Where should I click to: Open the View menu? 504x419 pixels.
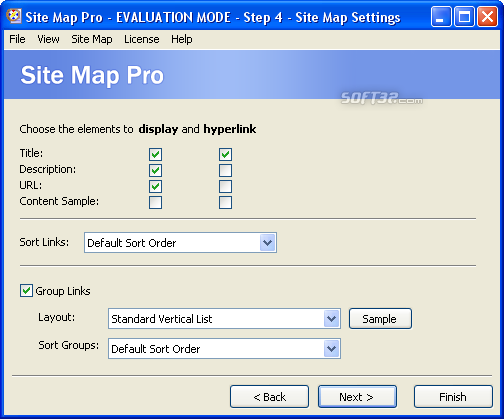pos(48,39)
